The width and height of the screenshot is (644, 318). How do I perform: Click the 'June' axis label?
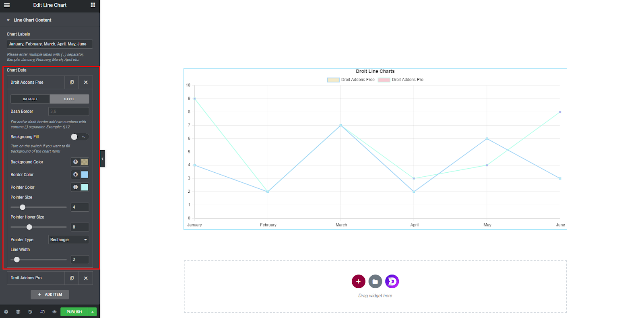pos(561,225)
